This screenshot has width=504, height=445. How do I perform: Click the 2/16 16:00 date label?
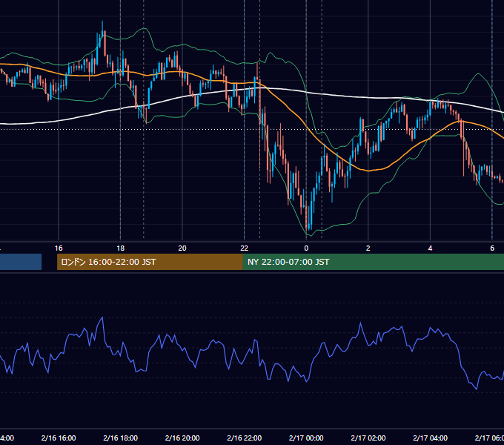(x=59, y=438)
